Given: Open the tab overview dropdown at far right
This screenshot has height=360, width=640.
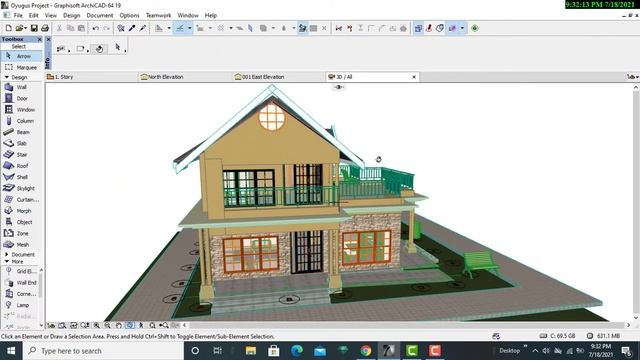Looking at the screenshot, I should coord(633,77).
